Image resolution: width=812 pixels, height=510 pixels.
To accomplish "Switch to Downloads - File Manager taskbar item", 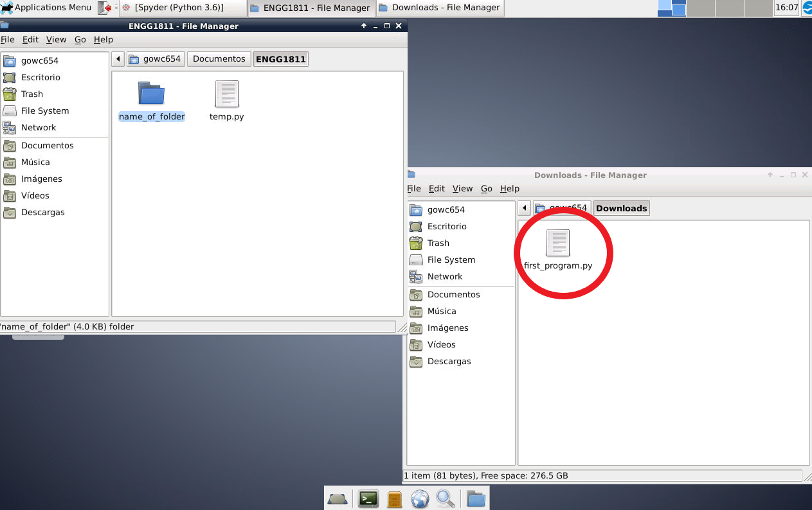I will (440, 8).
